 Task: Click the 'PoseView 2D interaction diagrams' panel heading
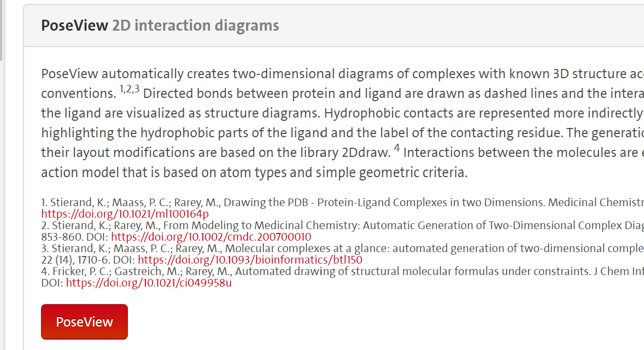(x=160, y=26)
